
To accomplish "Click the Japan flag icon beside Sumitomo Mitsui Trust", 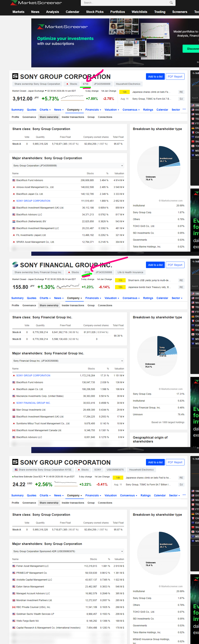I will point(14,424).
